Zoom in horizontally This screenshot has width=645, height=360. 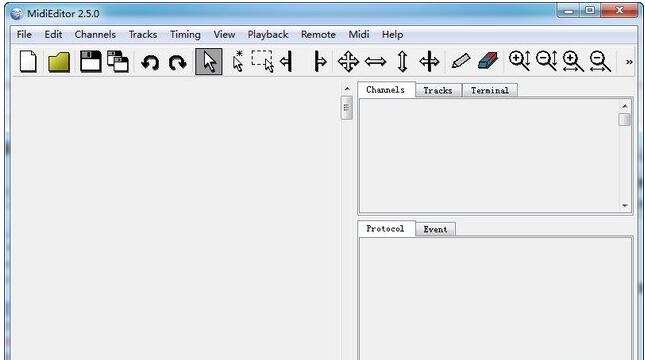coord(573,62)
